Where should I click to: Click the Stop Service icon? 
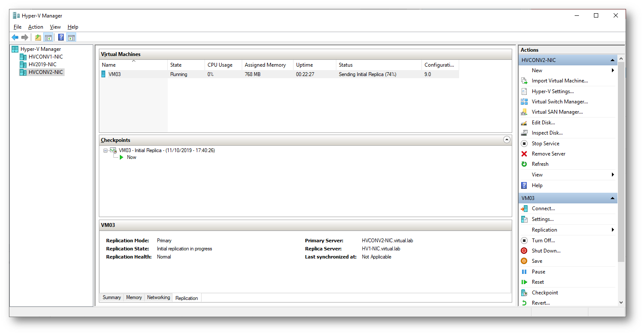524,144
